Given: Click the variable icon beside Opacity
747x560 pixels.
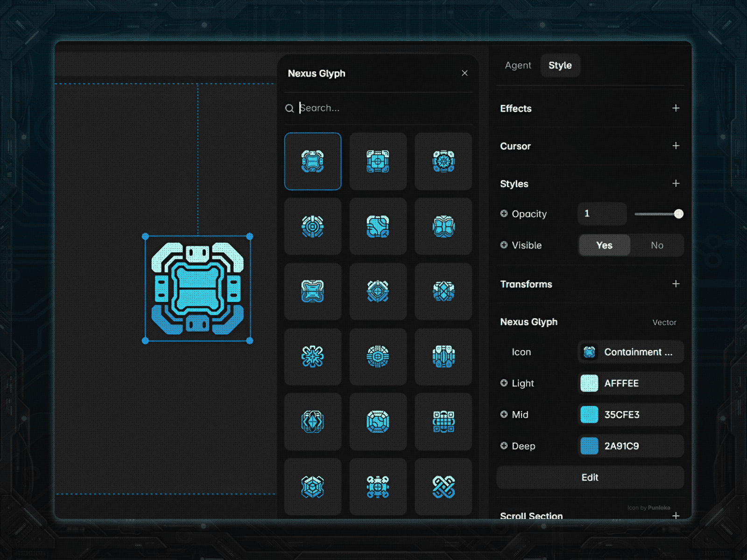Looking at the screenshot, I should pos(504,213).
